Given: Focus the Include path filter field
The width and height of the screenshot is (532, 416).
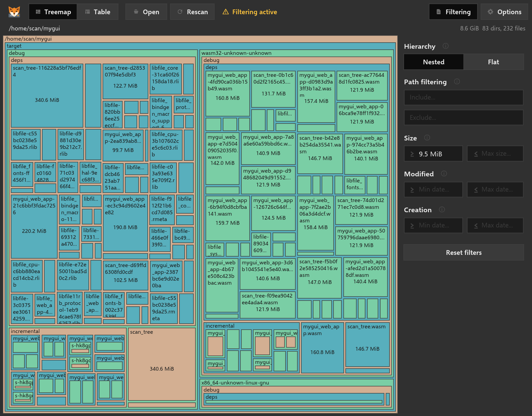Looking at the screenshot, I should 464,97.
